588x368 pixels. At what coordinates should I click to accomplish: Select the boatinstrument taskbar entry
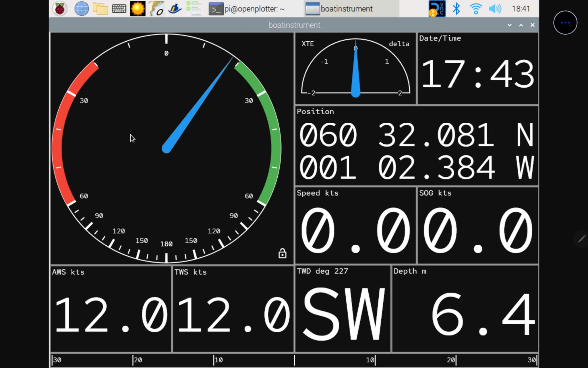(x=351, y=9)
